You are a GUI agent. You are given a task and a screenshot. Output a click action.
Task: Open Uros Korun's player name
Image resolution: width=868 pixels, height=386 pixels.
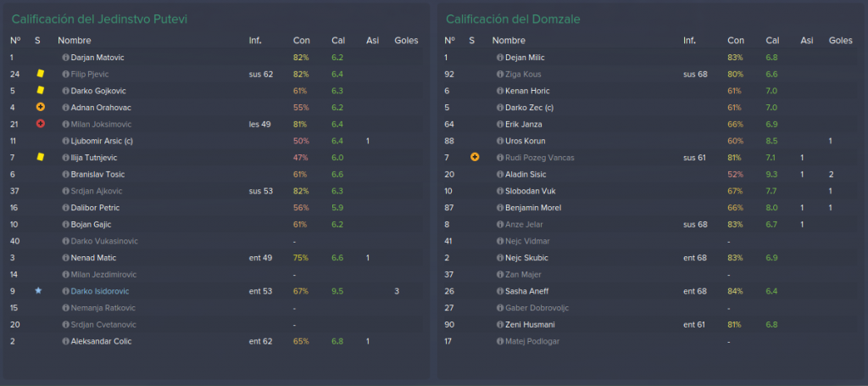(526, 141)
